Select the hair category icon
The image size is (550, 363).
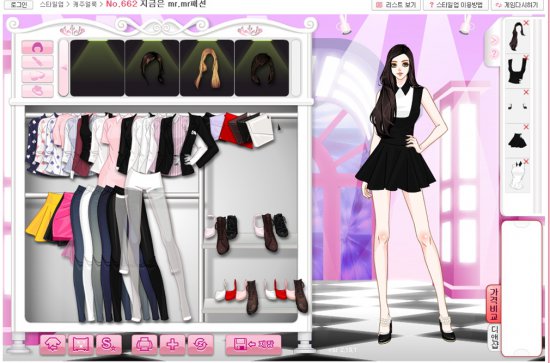pos(38,47)
